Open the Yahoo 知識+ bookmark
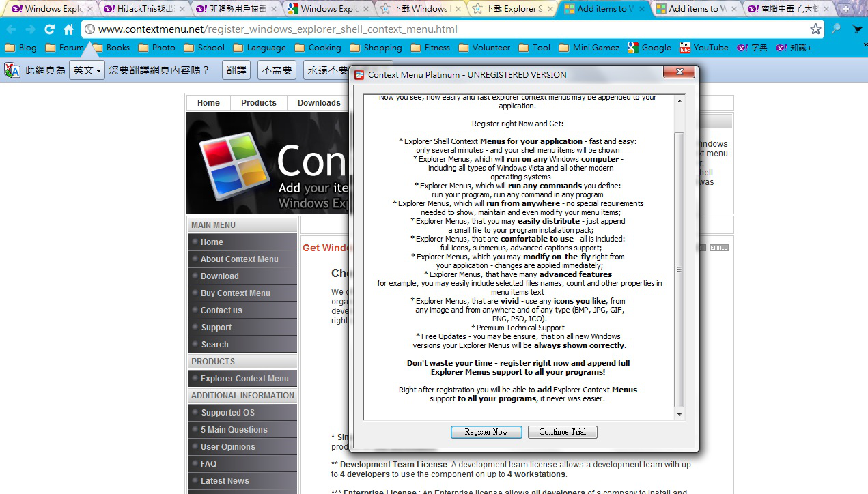868x494 pixels. pyautogui.click(x=794, y=48)
